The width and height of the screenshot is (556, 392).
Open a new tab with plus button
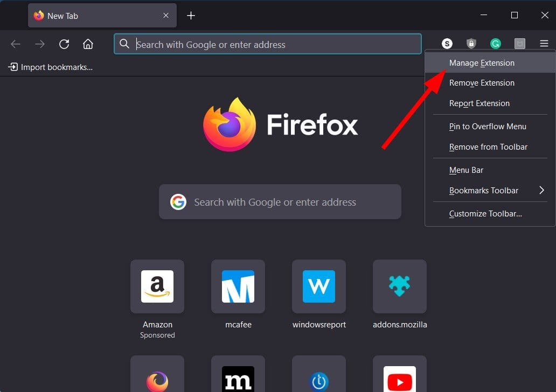coord(191,16)
